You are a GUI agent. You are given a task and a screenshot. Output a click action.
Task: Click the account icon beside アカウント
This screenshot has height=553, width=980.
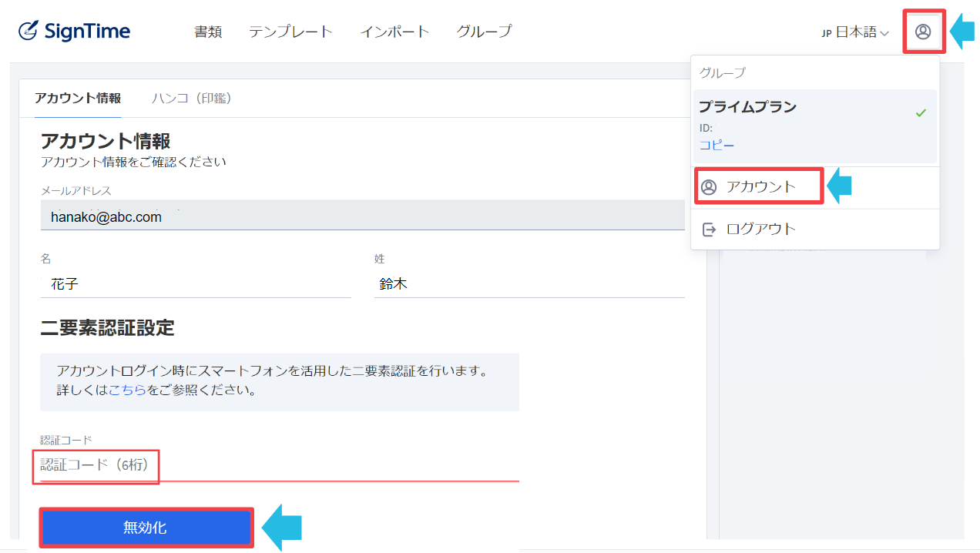point(709,187)
